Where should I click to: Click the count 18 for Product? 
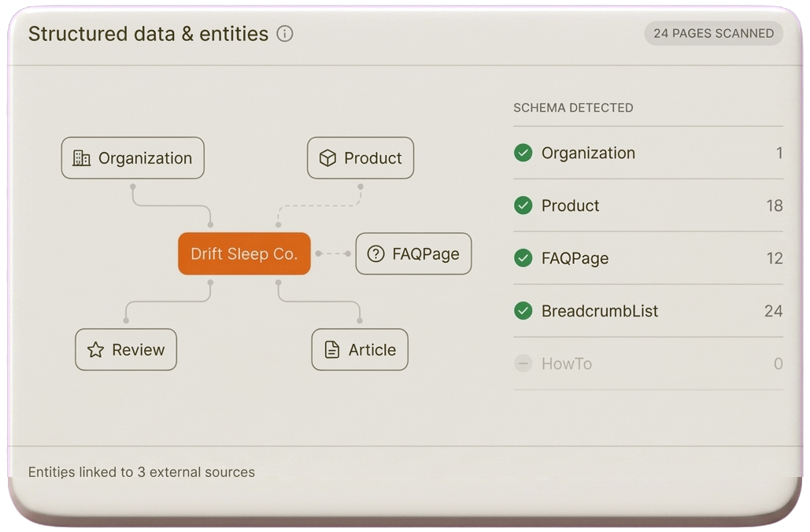click(x=775, y=205)
